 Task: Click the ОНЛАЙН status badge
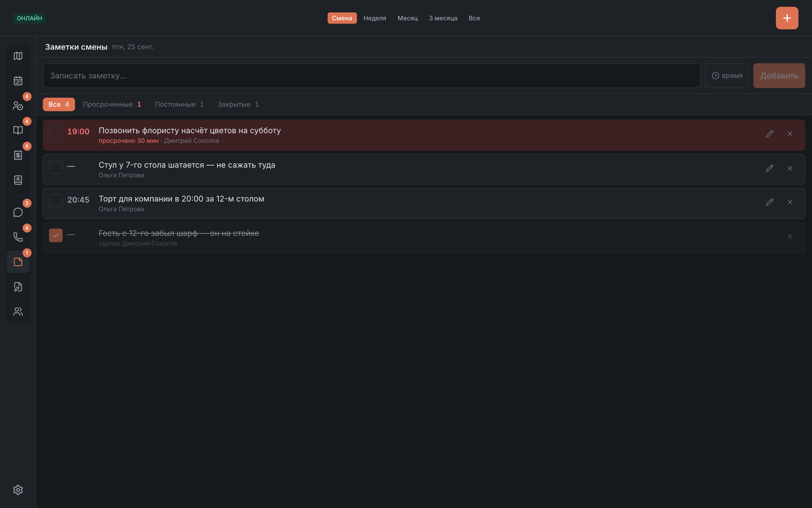pyautogui.click(x=30, y=18)
